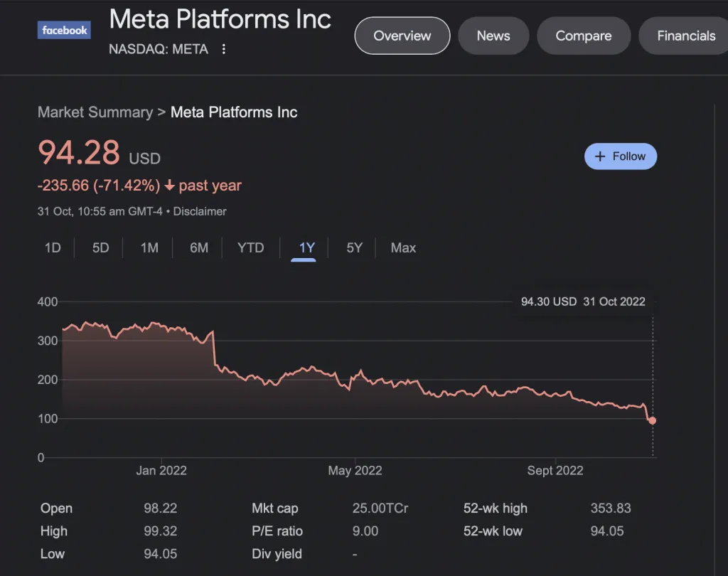Viewport: 728px width, 576px height.
Task: Show the Max chart range
Action: pos(403,248)
